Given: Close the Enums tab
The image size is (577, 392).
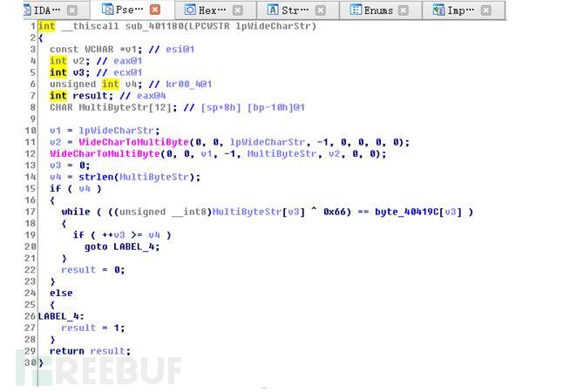Looking at the screenshot, I should tap(404, 10).
